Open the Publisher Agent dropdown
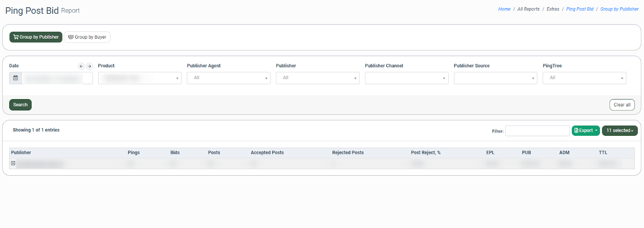 (x=228, y=78)
